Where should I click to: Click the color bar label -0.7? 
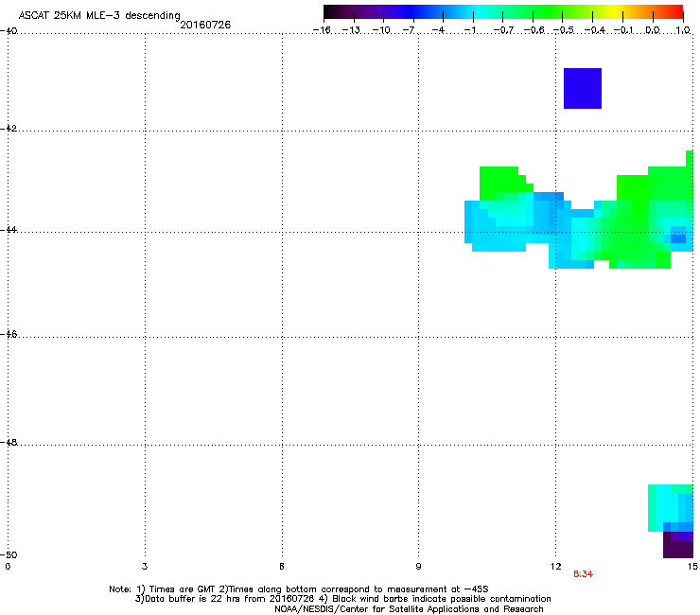pos(503,30)
